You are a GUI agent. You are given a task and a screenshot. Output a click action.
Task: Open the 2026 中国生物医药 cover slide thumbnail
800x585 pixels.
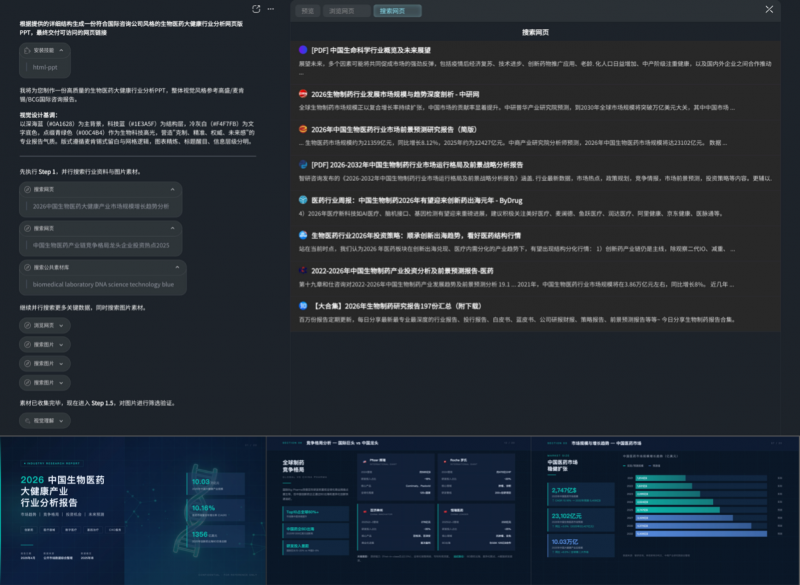pos(131,510)
